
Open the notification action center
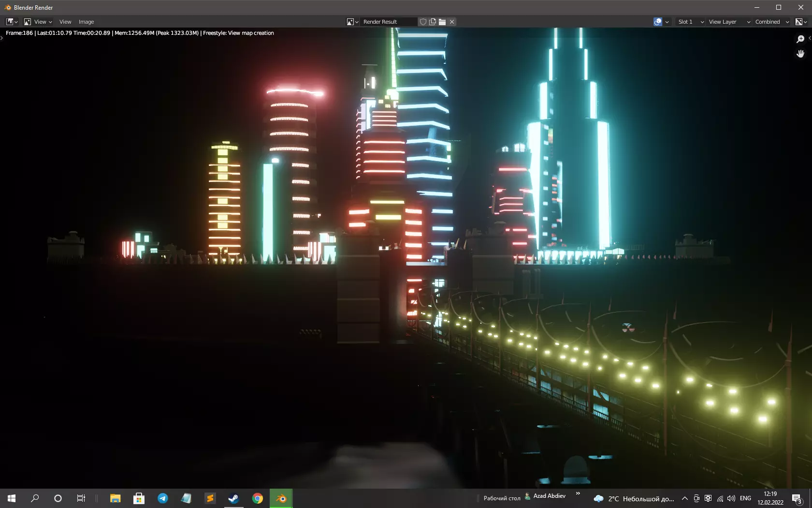pyautogui.click(x=797, y=498)
